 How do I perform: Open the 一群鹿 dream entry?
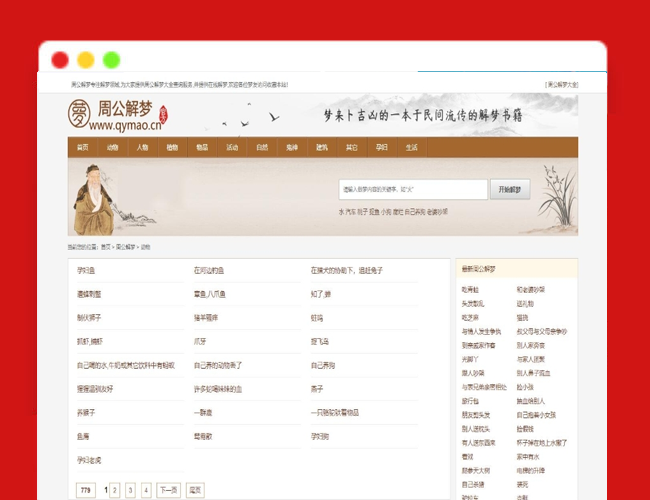click(x=203, y=413)
